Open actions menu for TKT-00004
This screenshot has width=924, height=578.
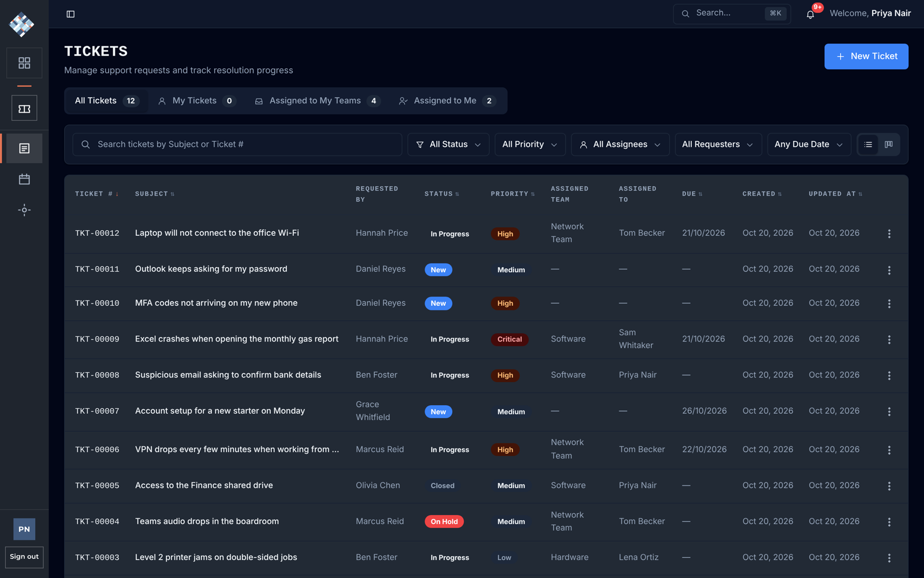[889, 522]
